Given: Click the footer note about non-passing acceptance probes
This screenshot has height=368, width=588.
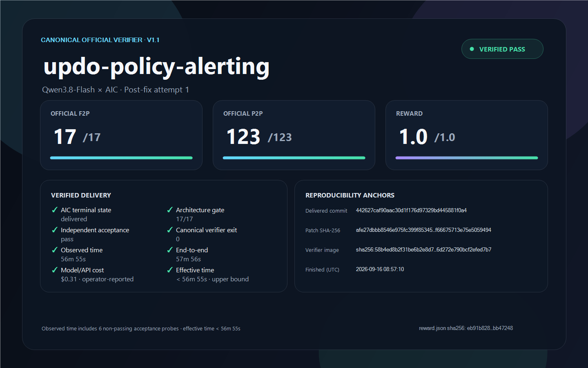Looking at the screenshot, I should click(x=141, y=329).
